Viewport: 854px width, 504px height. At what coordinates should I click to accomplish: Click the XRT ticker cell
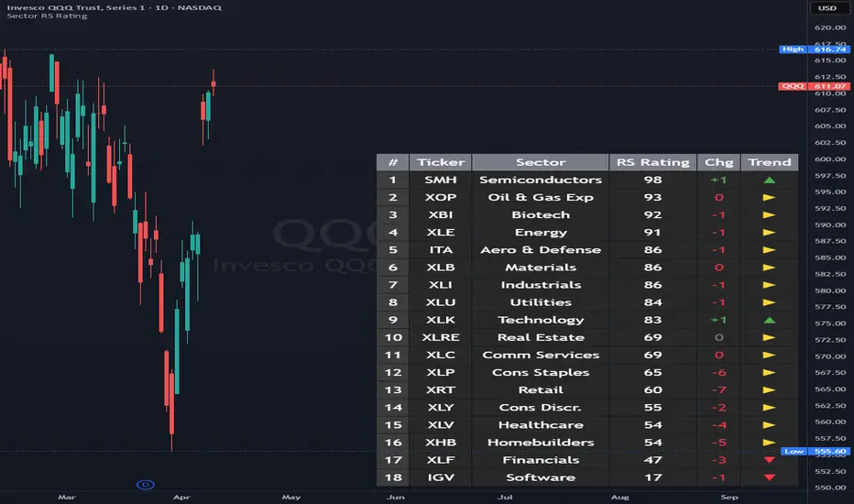click(441, 390)
